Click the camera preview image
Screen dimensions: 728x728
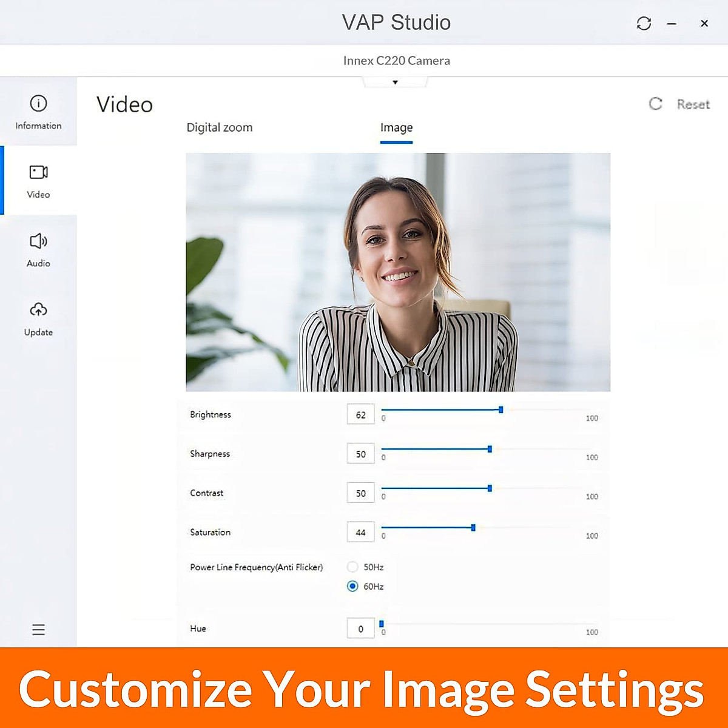(398, 272)
